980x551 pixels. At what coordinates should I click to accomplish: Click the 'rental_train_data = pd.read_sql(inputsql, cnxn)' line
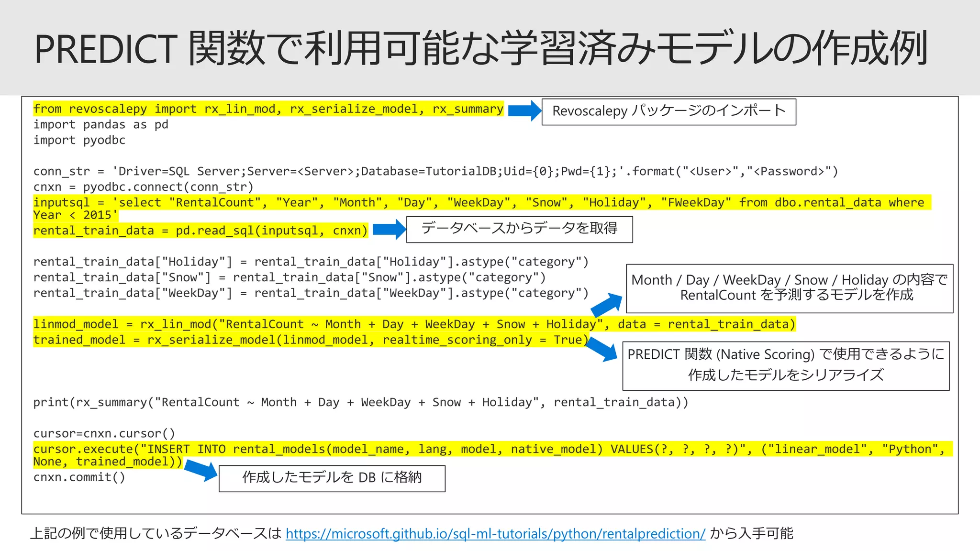coord(200,231)
